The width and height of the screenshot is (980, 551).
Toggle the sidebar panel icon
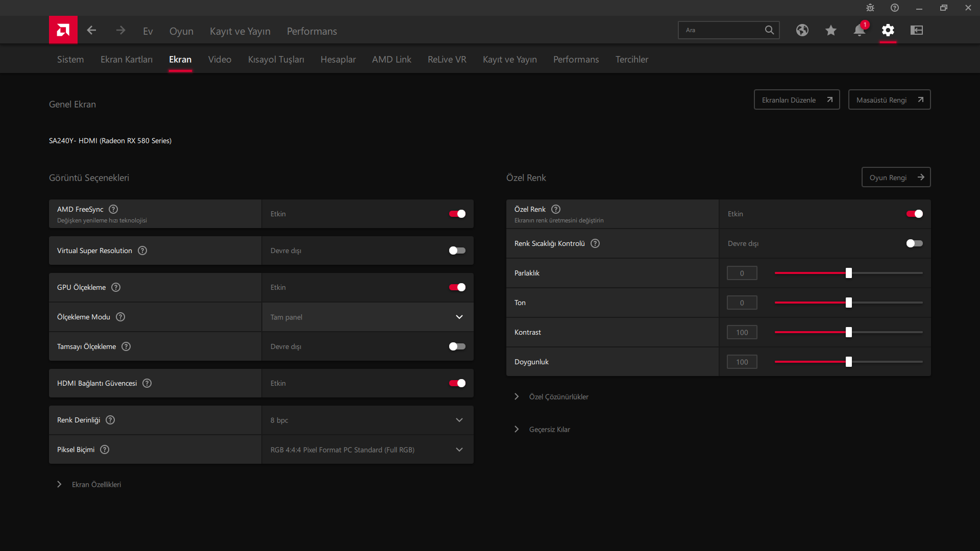tap(917, 30)
